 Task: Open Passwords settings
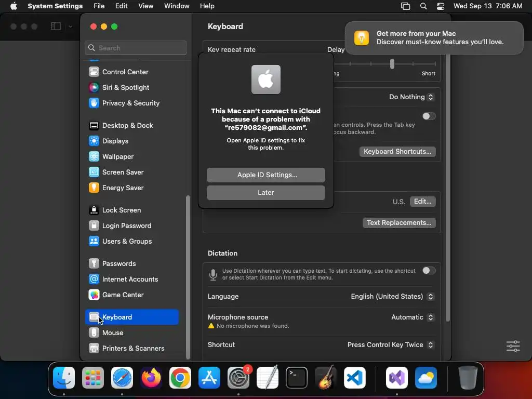click(x=131, y=264)
